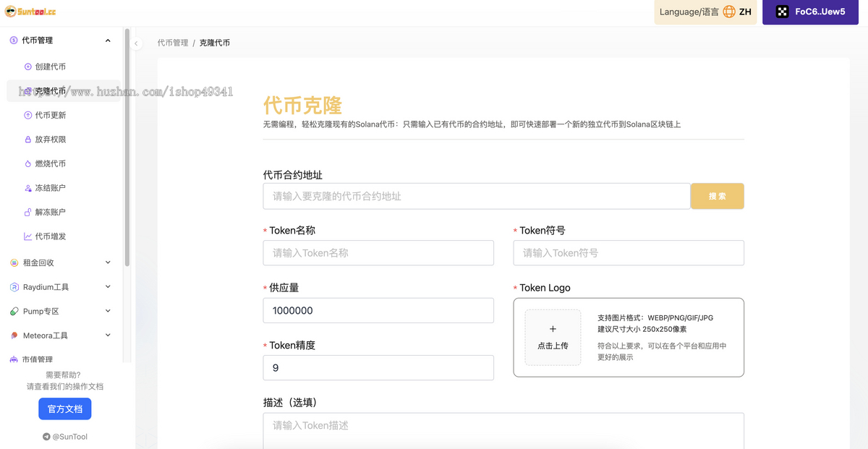This screenshot has height=449, width=868.
Task: Click the 代币管理 coin icon
Action: [x=14, y=40]
